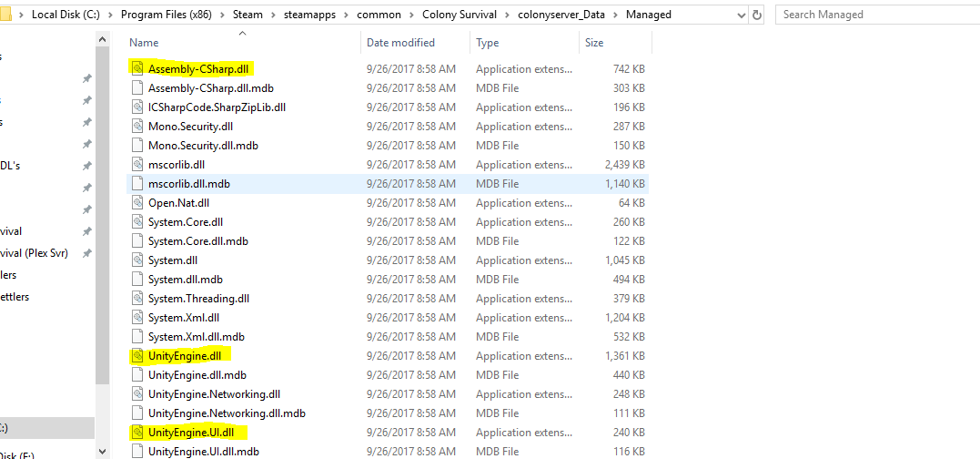980x469 pixels.
Task: Click the UnityEngine.UI.dll.mdb file icon
Action: click(x=137, y=452)
